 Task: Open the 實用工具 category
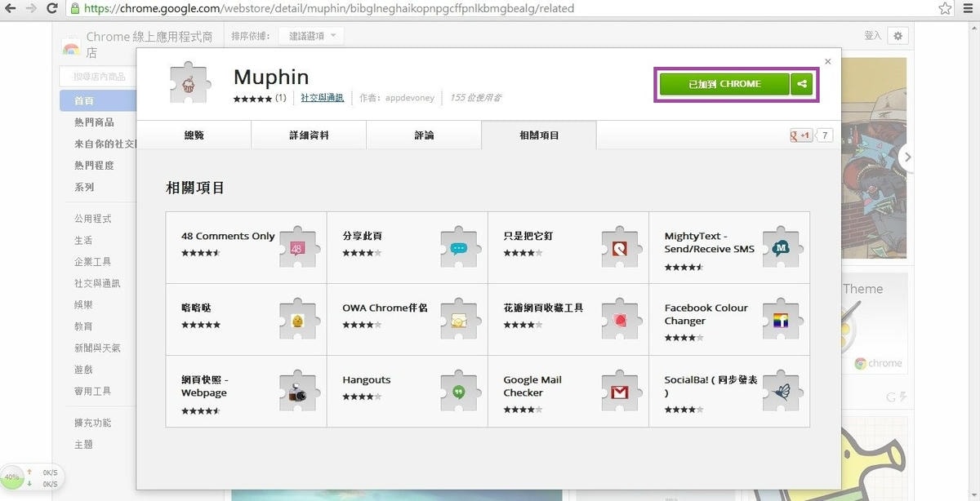tap(93, 392)
